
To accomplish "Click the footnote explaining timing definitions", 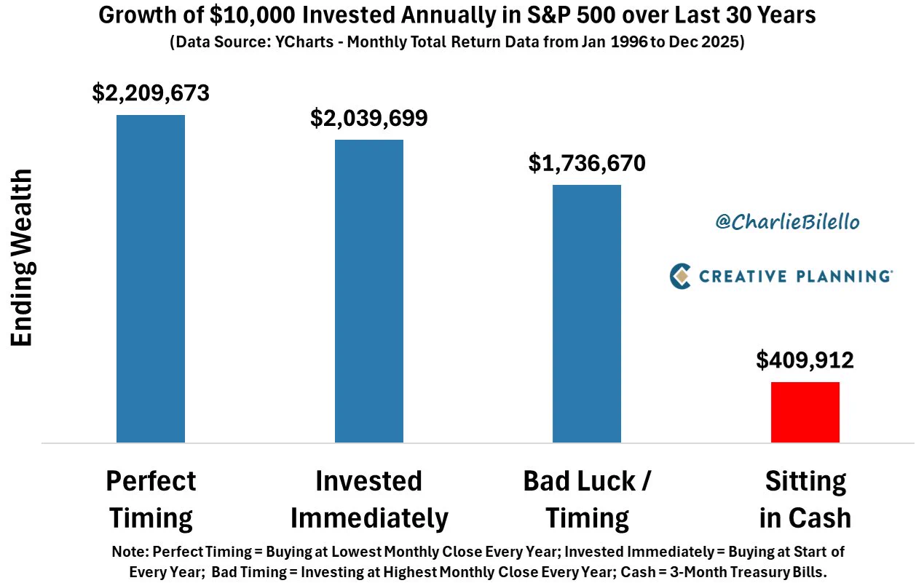I will [x=478, y=562].
